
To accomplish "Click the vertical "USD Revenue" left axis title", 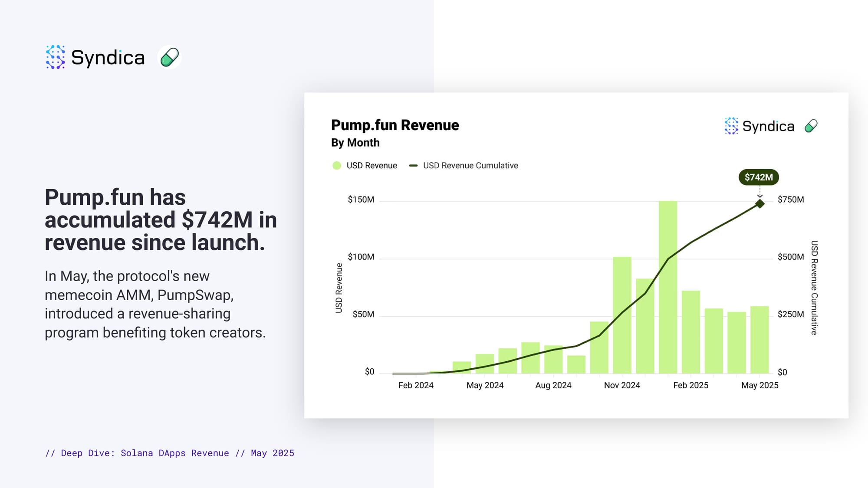I will pos(339,288).
